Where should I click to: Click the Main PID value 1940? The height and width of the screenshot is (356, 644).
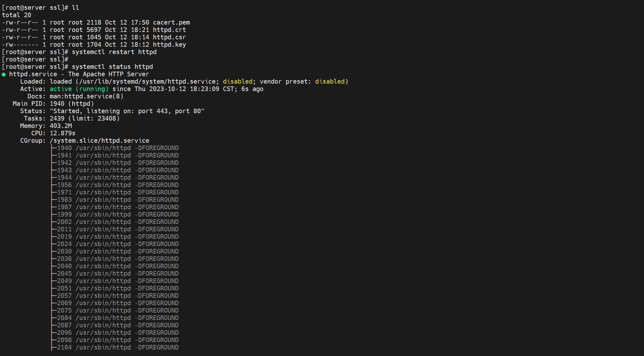coord(57,104)
